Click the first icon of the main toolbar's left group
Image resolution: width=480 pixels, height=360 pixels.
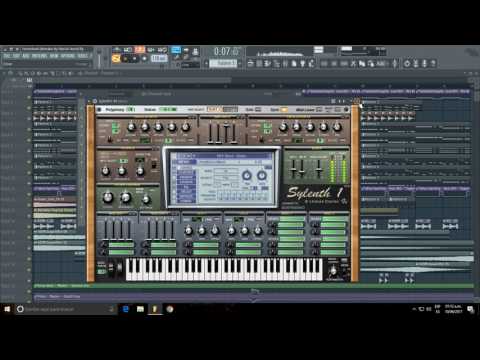click(251, 63)
